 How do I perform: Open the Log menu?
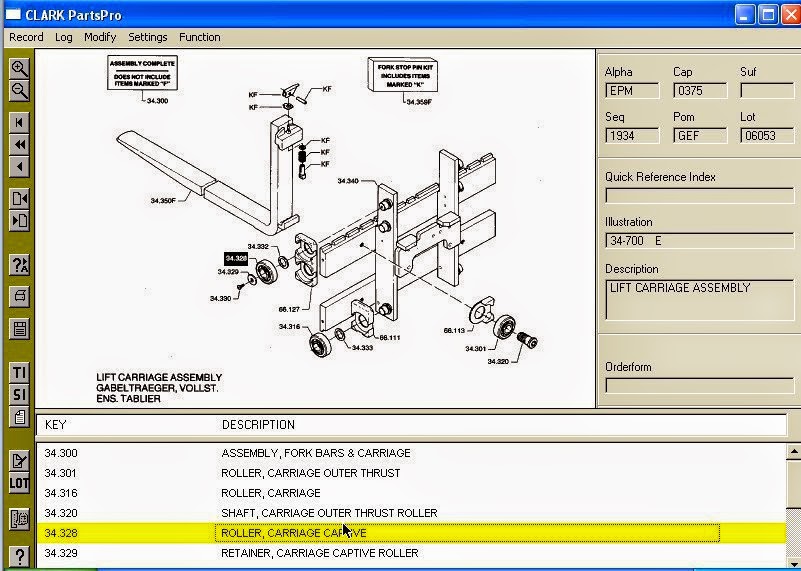pos(63,37)
